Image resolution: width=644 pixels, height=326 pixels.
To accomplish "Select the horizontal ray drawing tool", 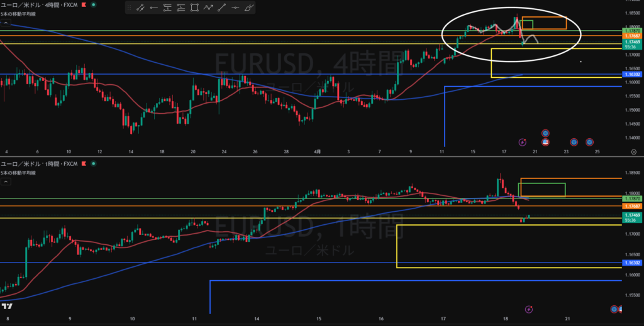I will pyautogui.click(x=153, y=8).
